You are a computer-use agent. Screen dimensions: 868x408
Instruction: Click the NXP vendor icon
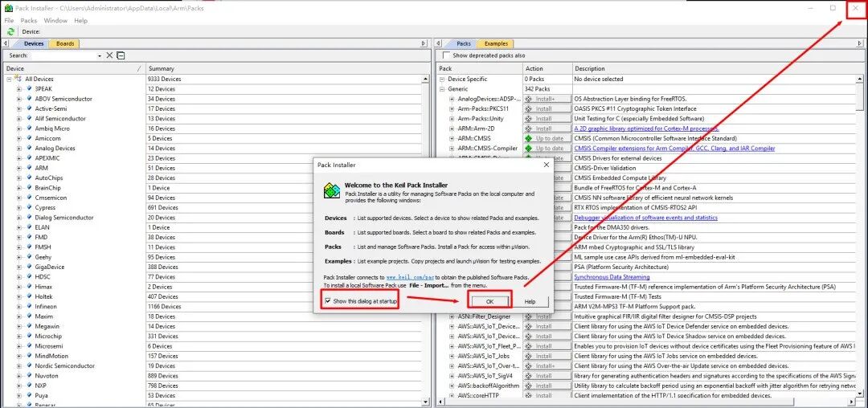click(29, 386)
